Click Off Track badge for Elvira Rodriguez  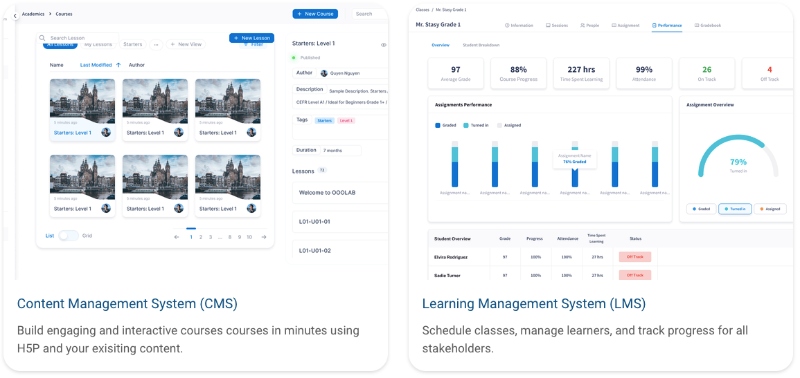pos(635,257)
